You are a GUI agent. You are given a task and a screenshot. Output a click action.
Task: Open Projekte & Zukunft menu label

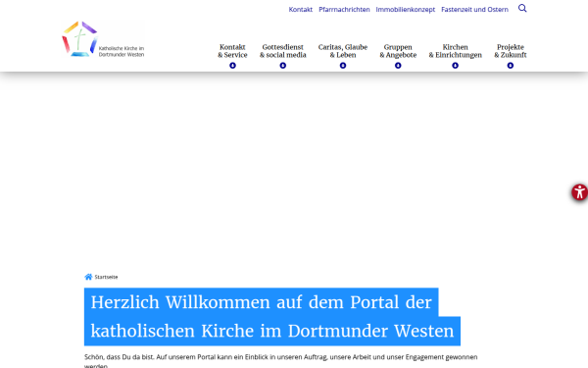(511, 51)
